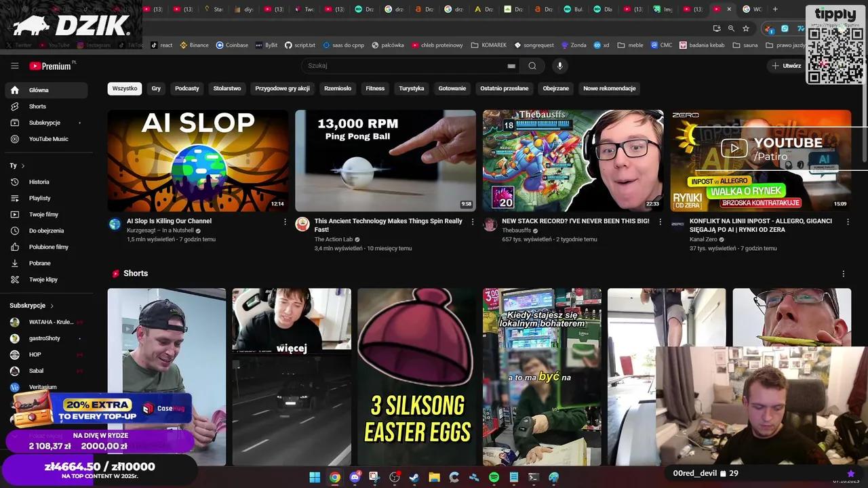Image resolution: width=868 pixels, height=488 pixels.
Task: Open the Shorts shelf three-dot menu
Action: [844, 274]
